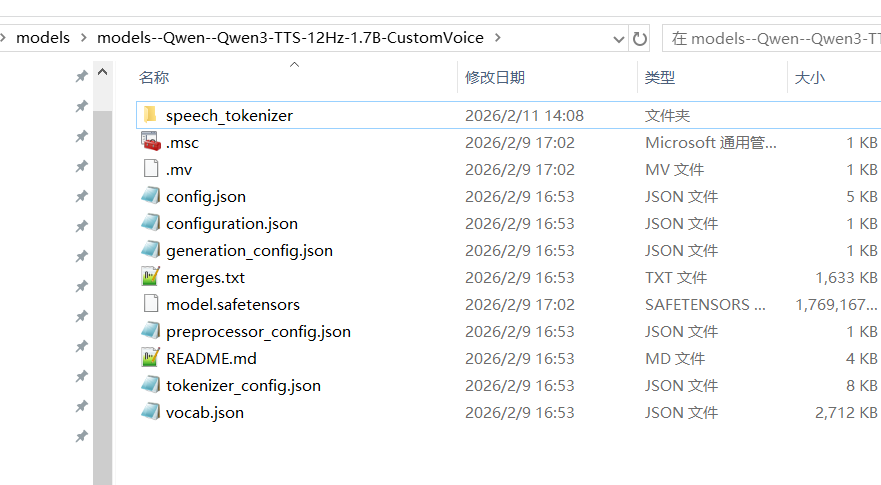Viewport: 881px width, 485px height.
Task: Click the refresh button beside address bar
Action: 640,38
